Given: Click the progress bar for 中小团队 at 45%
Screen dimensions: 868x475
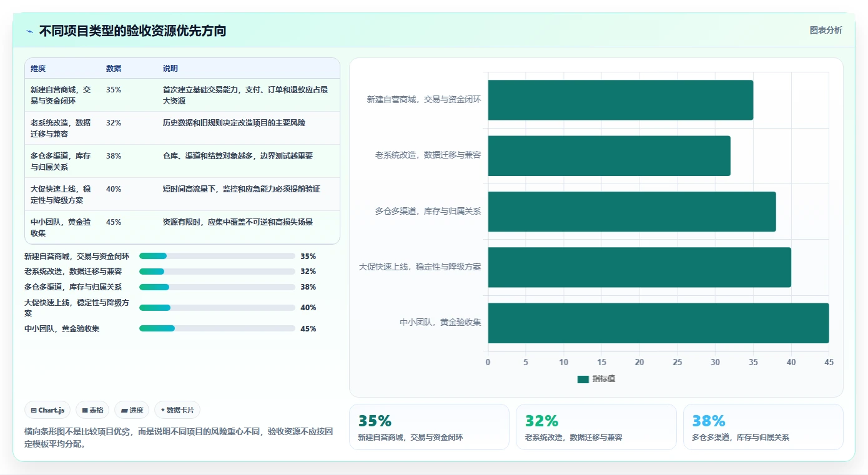Looking at the screenshot, I should pyautogui.click(x=217, y=328).
